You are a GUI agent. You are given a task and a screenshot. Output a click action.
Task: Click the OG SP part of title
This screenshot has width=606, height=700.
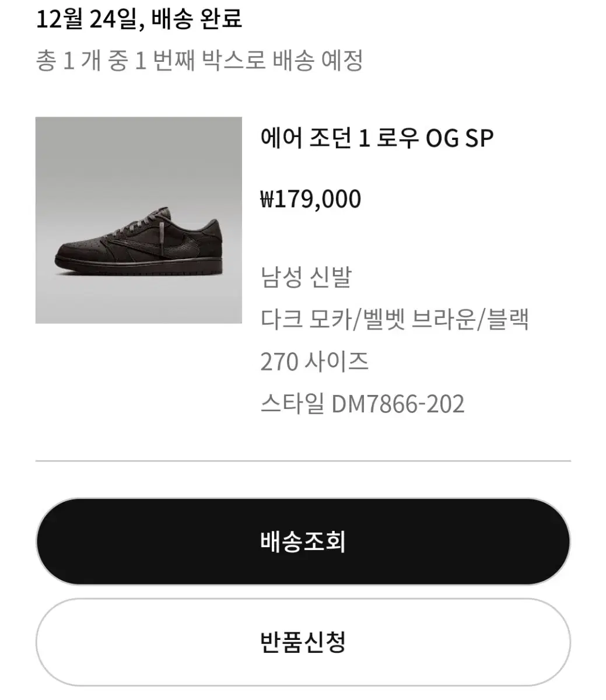pyautogui.click(x=460, y=139)
